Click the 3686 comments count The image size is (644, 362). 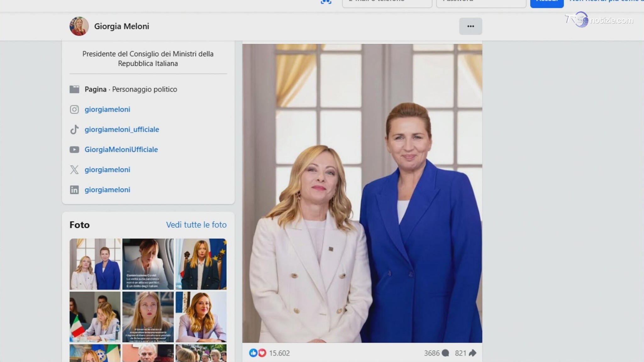[432, 353]
